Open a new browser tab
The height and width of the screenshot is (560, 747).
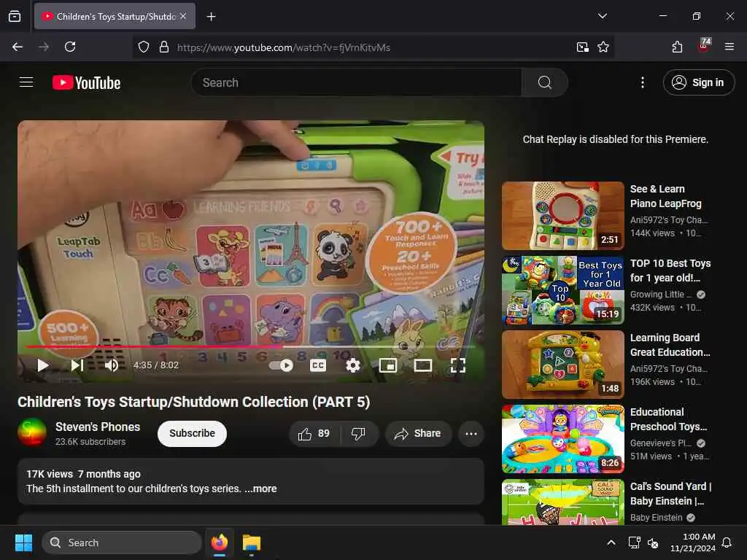[211, 17]
